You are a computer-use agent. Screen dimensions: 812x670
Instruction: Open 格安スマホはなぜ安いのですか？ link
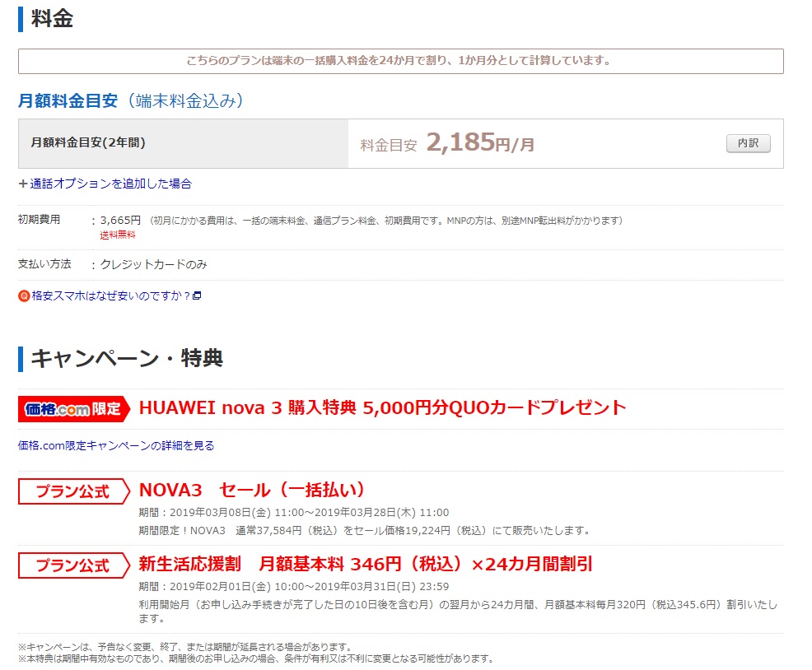click(111, 295)
